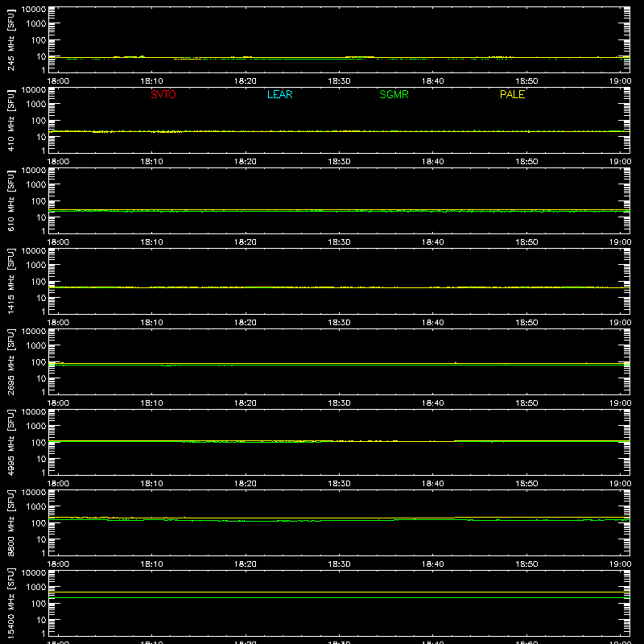Click the cyan LEAR legend label
The image size is (644, 644).
[279, 94]
